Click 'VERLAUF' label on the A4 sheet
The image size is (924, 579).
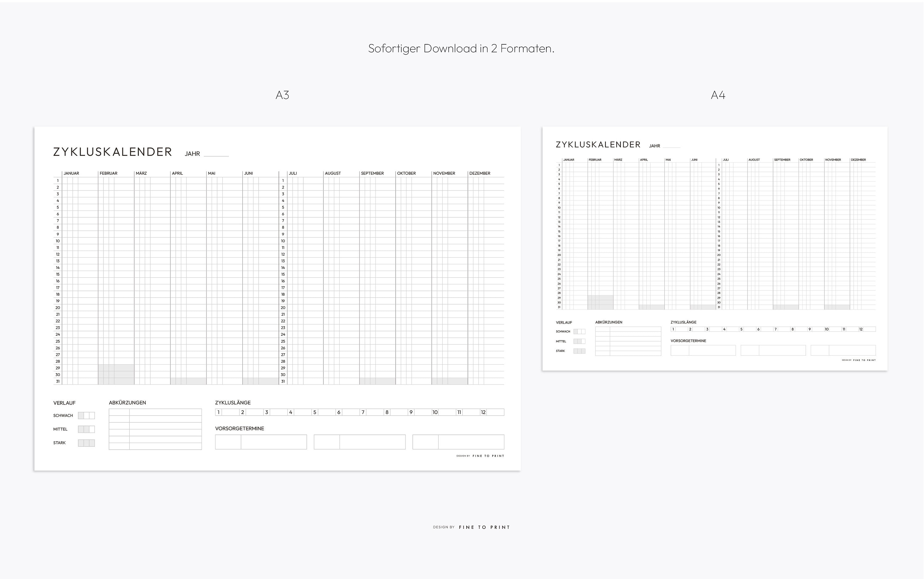564,323
